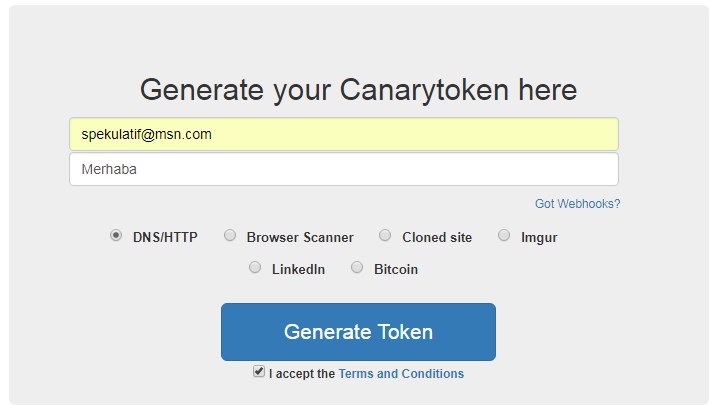Screen dimensions: 715x411
Task: Click the LinkedIn label text
Action: pos(298,270)
